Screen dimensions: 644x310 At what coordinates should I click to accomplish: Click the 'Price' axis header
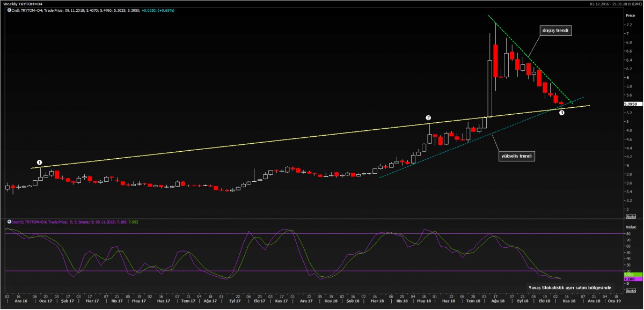click(x=630, y=16)
